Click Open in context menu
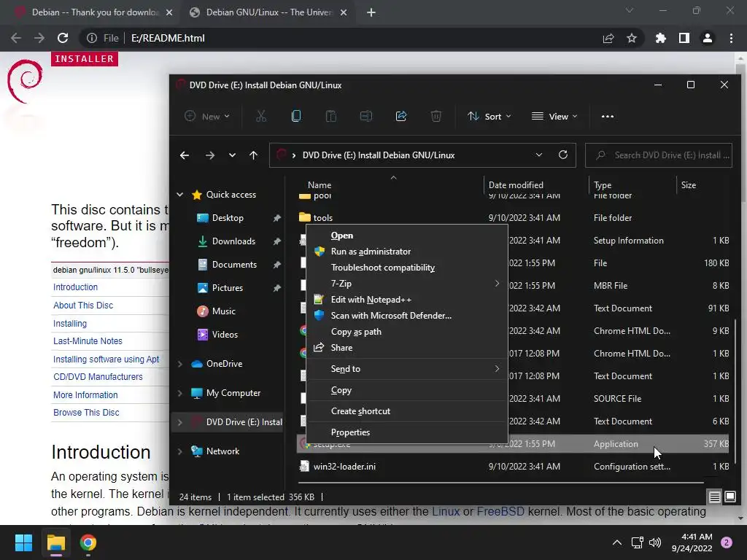Screen dimensions: 747x560 coord(407,236)
